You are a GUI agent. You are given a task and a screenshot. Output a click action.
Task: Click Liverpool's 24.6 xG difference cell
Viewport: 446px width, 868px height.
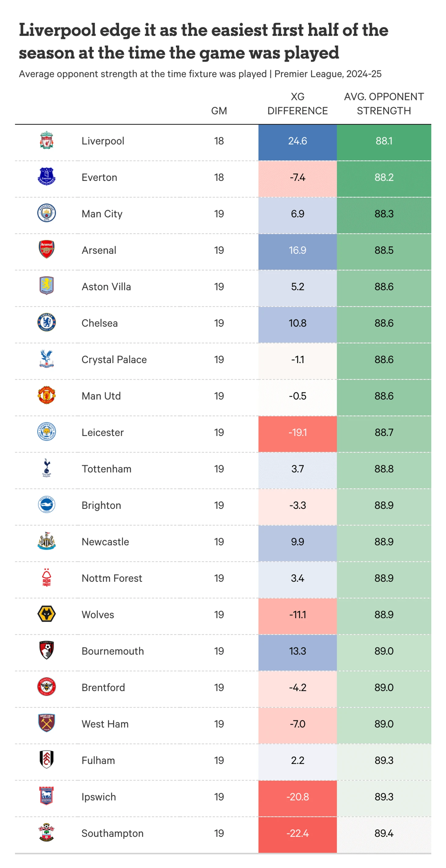pyautogui.click(x=298, y=141)
